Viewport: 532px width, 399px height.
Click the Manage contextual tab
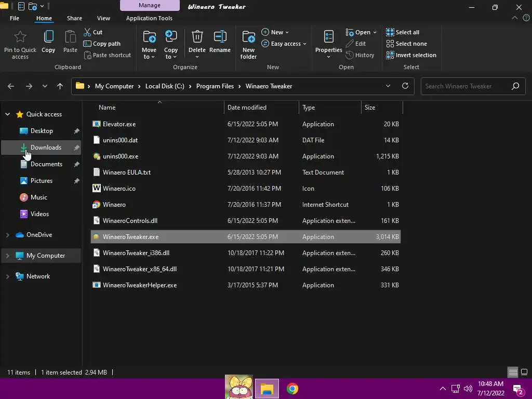tap(150, 5)
